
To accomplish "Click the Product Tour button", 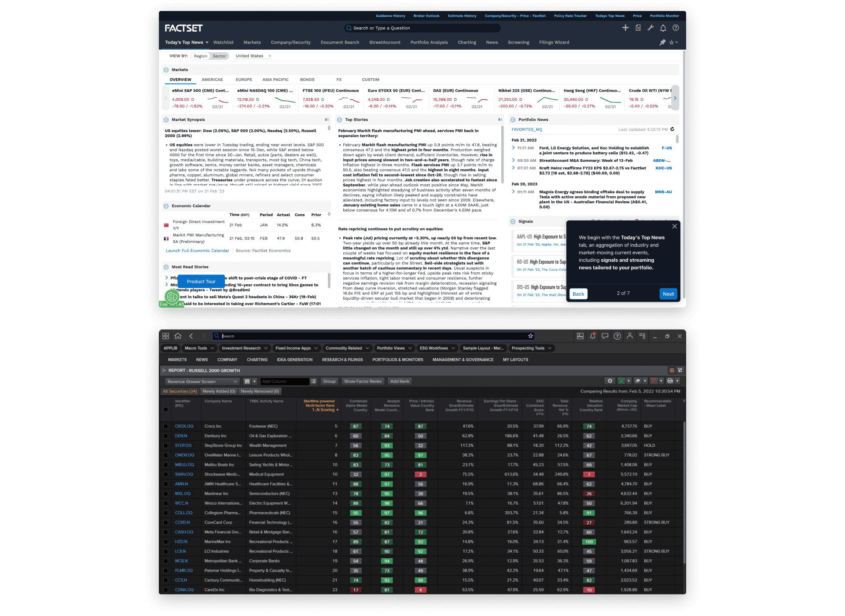I will [201, 282].
